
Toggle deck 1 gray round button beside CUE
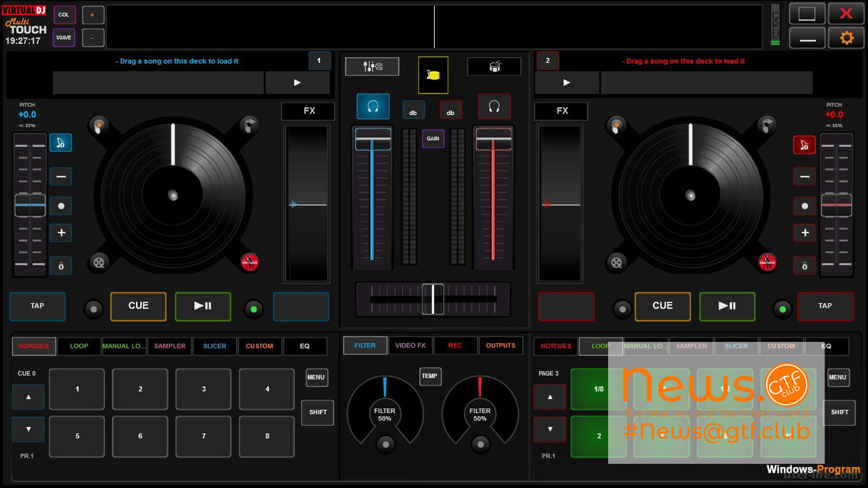[93, 309]
